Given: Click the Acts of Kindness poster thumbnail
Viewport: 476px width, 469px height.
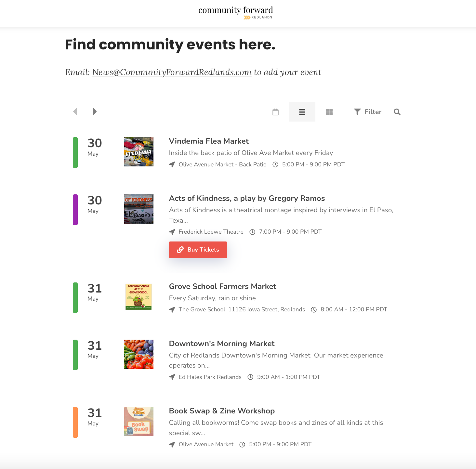Looking at the screenshot, I should 139,209.
